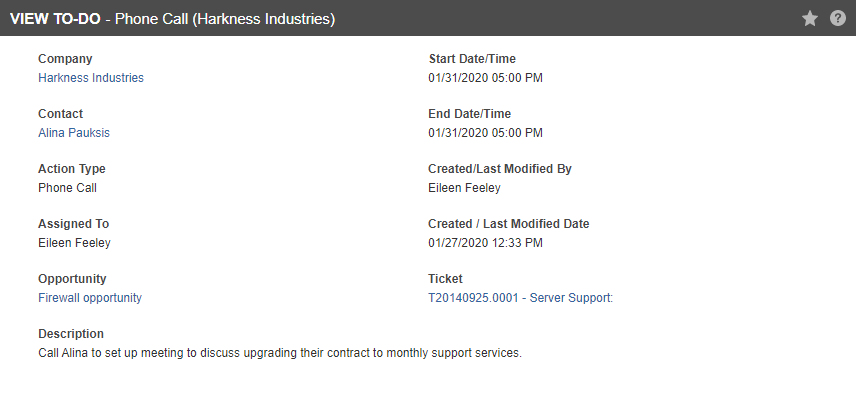Click the Contact field label
Screen dimensions: 856x396
pos(61,114)
